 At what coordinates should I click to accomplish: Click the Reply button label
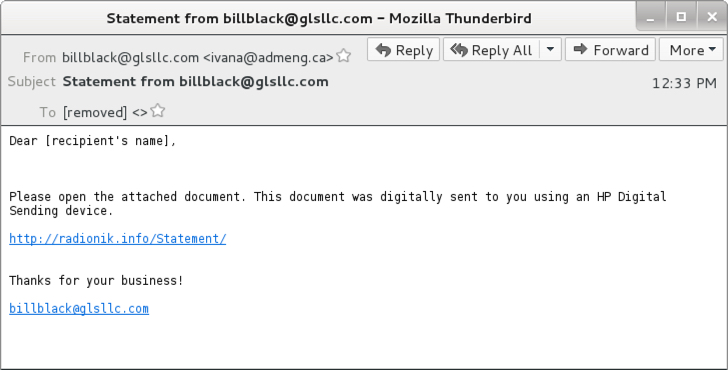(414, 50)
